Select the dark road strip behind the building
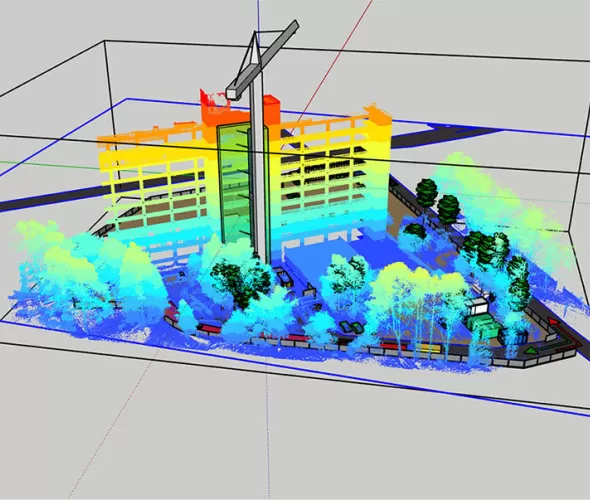The image size is (590, 500). point(444,136)
